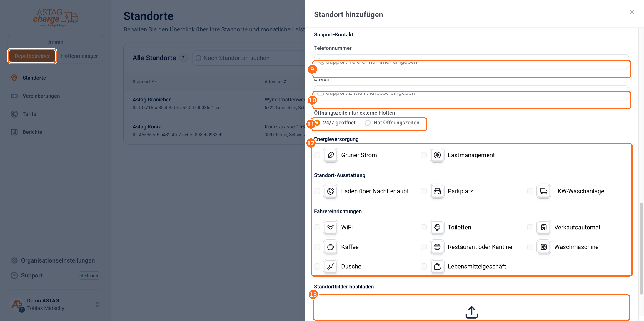Sort by the Standort column header
The width and height of the screenshot is (644, 321).
144,82
